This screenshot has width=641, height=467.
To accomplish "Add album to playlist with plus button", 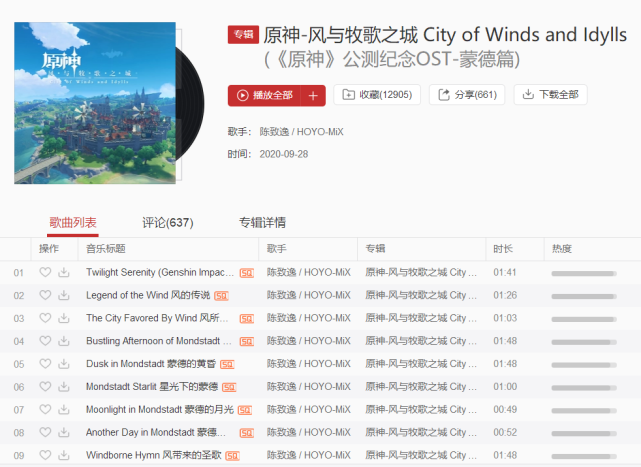I will [x=313, y=95].
